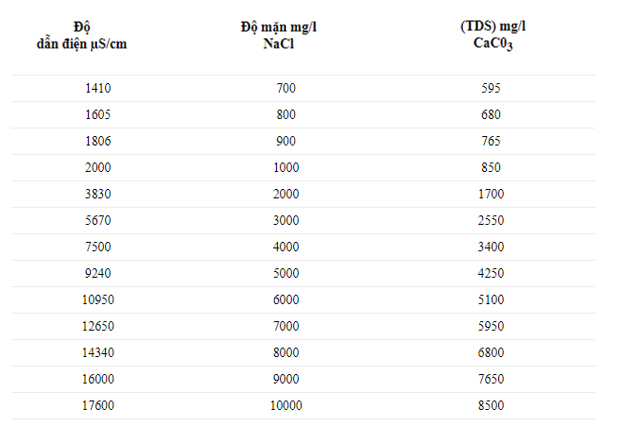Screen dimensions: 622x424
Task: Select the cell showing 1806
Action: pos(99,141)
